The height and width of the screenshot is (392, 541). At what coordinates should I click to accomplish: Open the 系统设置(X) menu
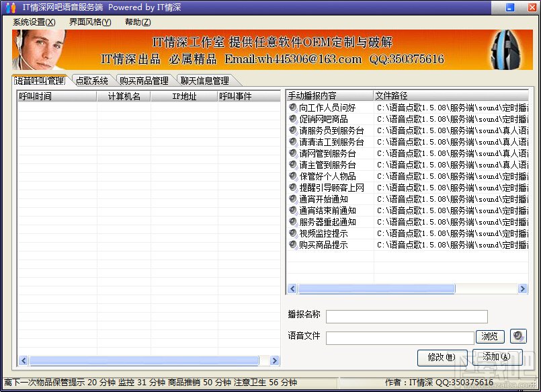click(x=34, y=22)
